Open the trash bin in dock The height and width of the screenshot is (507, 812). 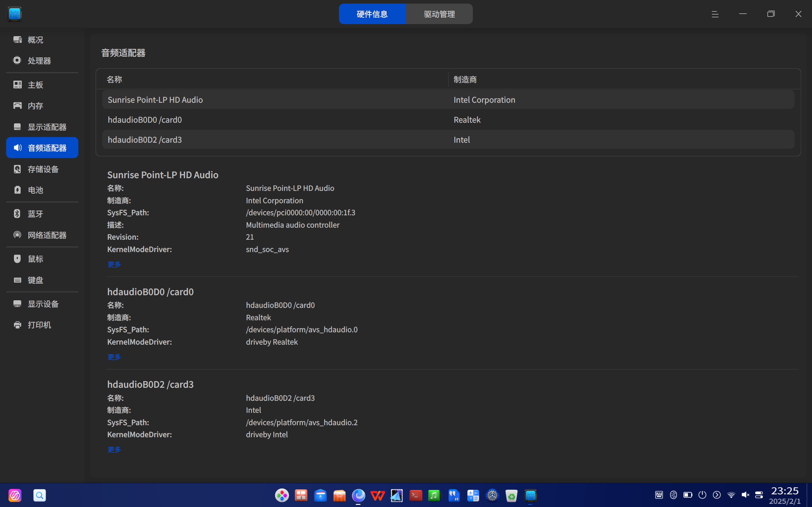(x=512, y=495)
